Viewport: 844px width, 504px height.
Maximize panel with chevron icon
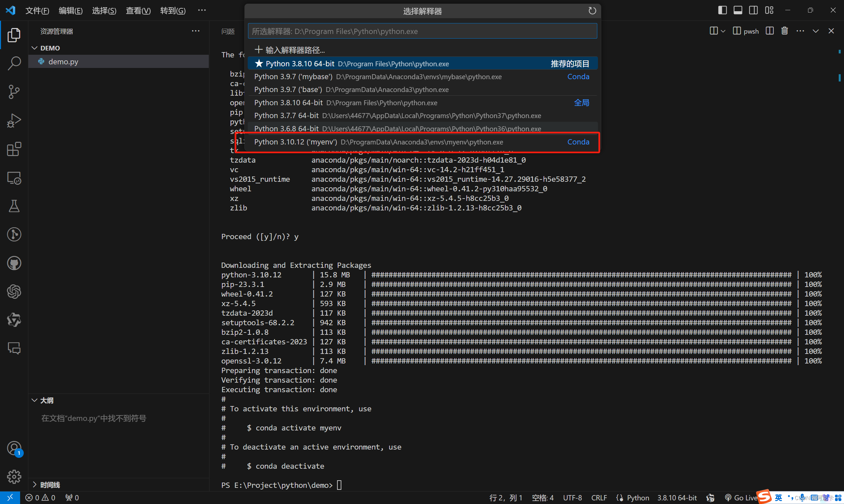pos(816,31)
